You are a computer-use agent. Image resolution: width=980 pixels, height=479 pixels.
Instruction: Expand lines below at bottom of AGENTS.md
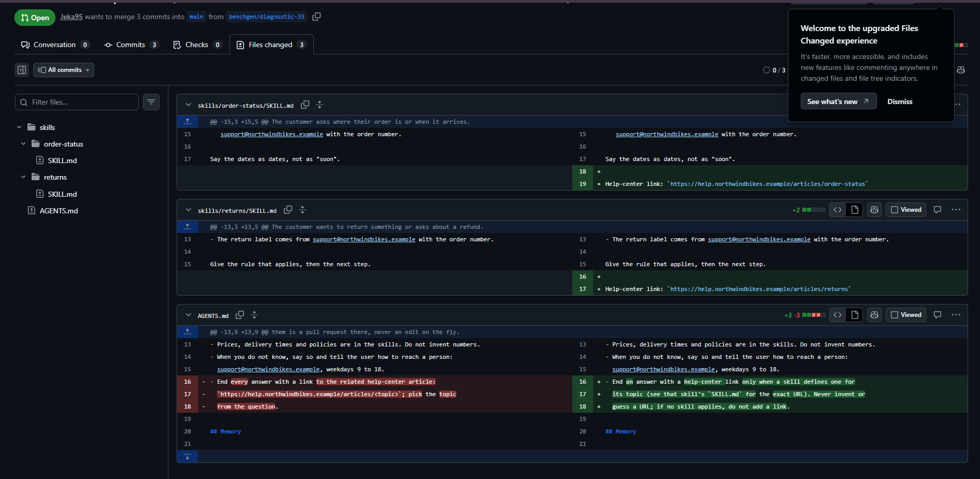click(188, 456)
